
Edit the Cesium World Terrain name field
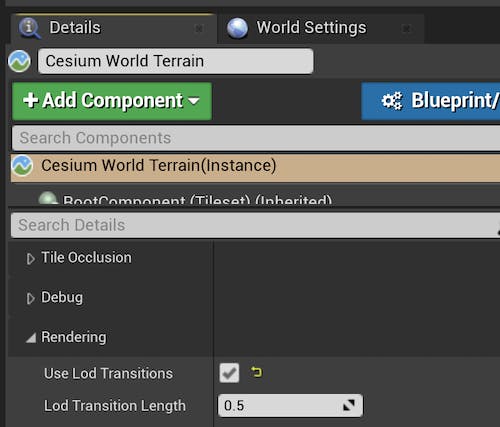click(176, 61)
